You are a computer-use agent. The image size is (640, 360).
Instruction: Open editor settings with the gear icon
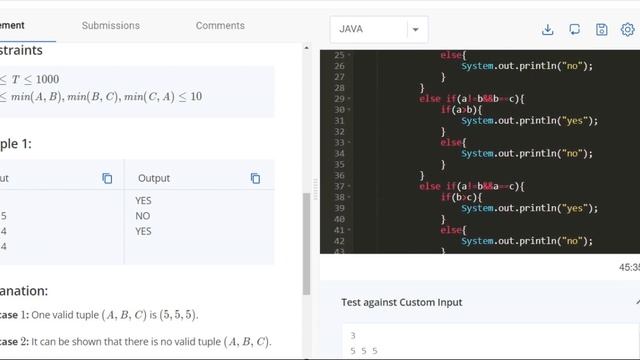[627, 29]
